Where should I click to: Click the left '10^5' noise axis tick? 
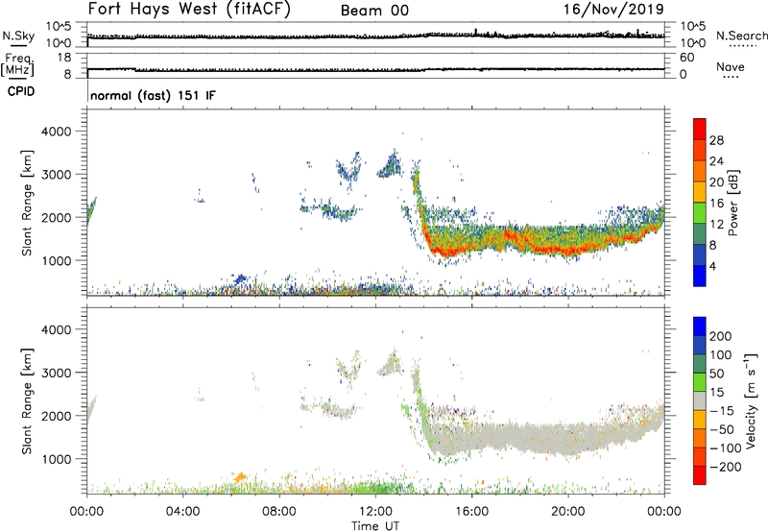click(59, 27)
